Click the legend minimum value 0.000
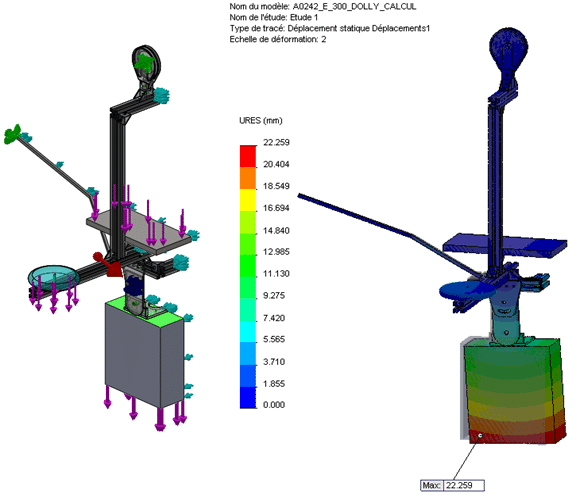 [274, 405]
